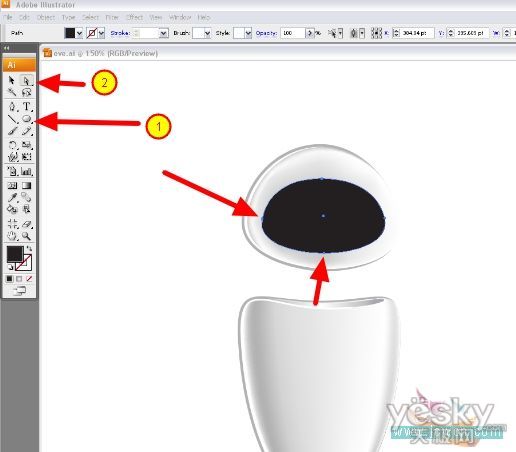Choose the Hand tool

(12, 236)
